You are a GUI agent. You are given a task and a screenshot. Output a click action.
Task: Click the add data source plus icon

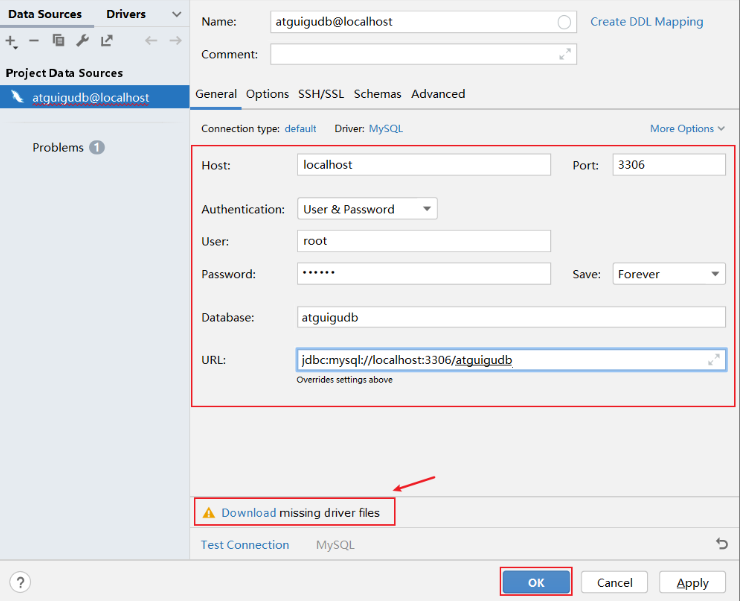click(11, 42)
